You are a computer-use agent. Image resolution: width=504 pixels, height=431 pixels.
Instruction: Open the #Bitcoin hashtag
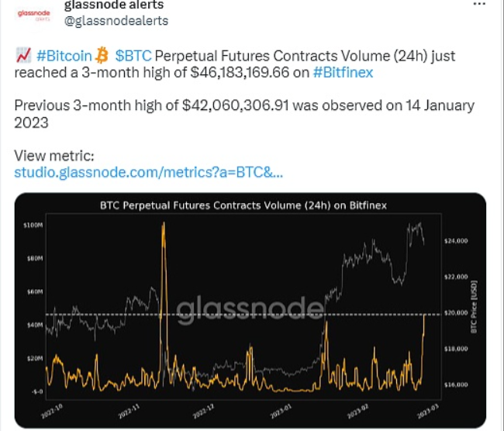[x=64, y=56]
